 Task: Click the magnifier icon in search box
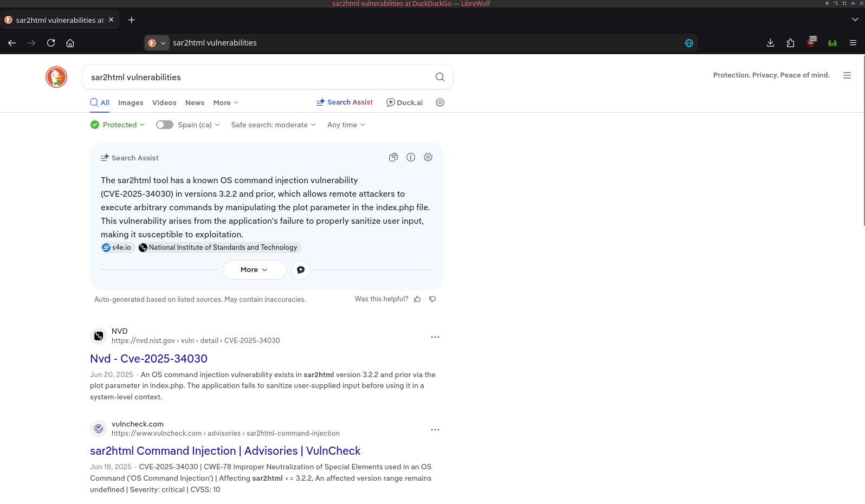pyautogui.click(x=440, y=77)
